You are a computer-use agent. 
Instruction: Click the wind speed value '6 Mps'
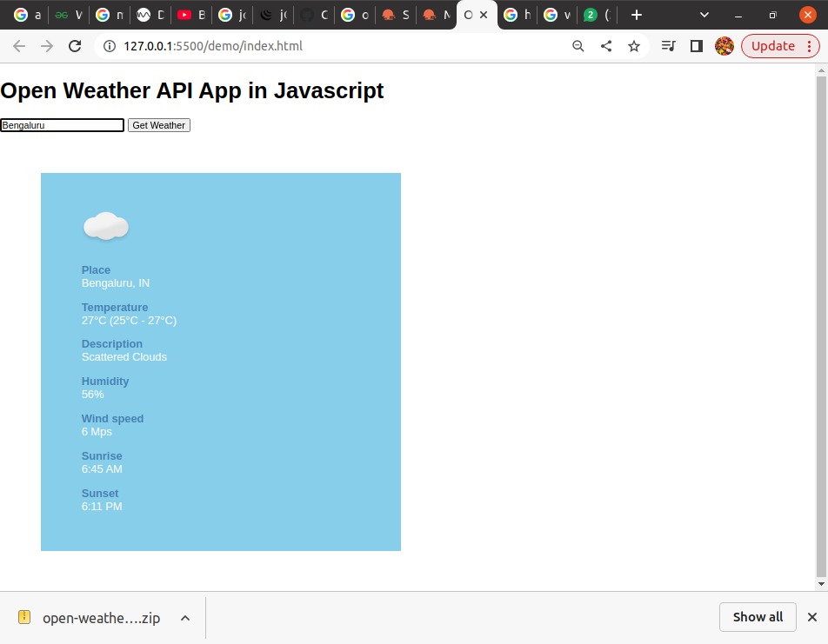click(x=97, y=432)
